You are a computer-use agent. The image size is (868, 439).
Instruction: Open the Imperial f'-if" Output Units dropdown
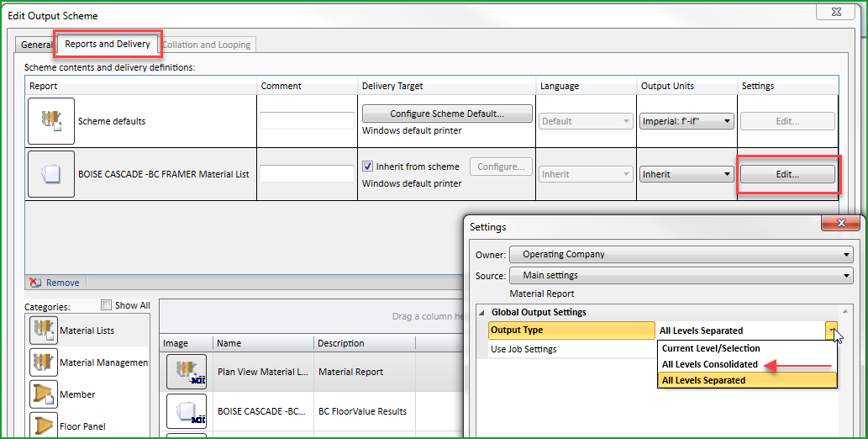[687, 121]
